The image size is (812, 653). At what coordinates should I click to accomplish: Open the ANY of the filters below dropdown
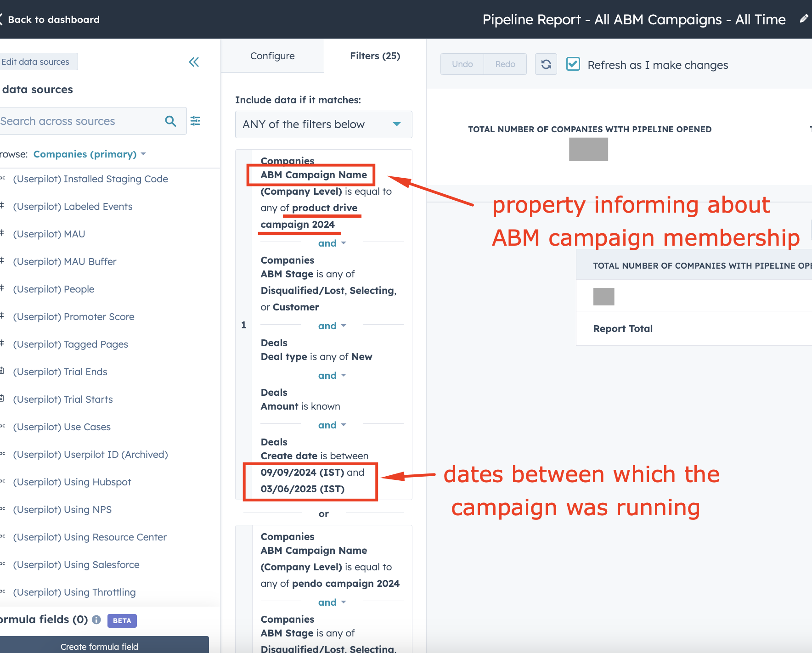pos(323,124)
